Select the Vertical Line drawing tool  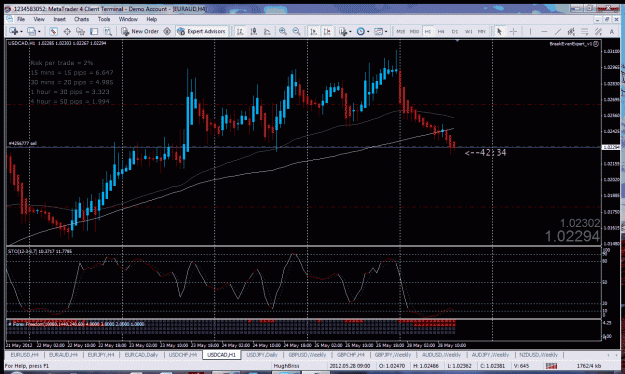tap(531, 31)
